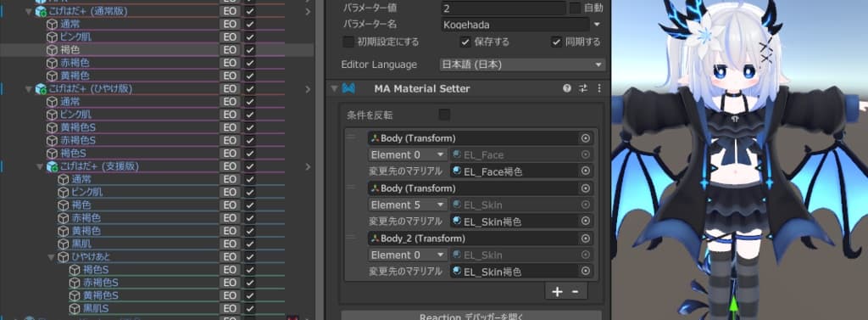
Task: Click the MA Material Setter component icon
Action: click(348, 88)
